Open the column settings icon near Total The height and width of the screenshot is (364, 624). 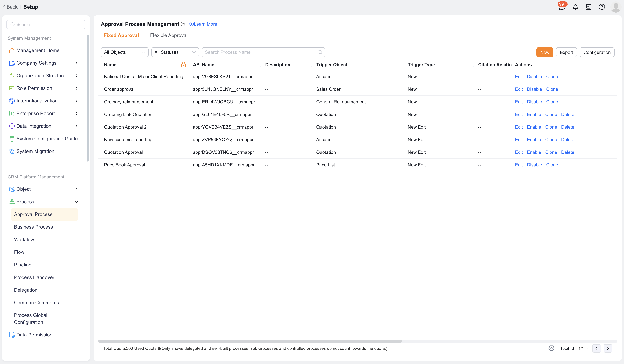(x=551, y=348)
